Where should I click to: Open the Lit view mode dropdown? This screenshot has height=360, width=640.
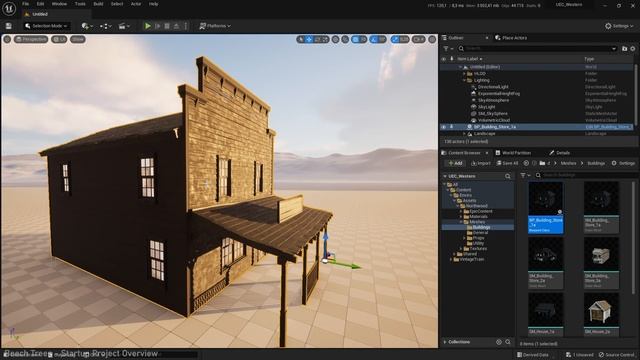[x=59, y=39]
